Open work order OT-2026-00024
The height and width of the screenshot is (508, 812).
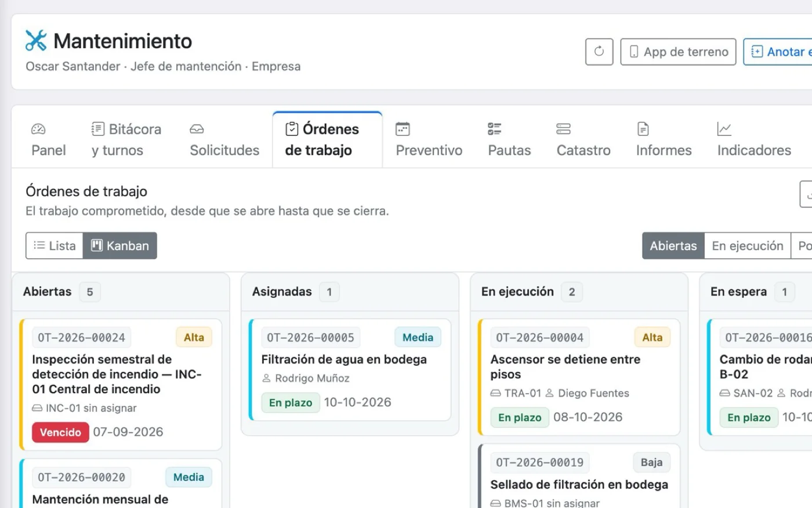(x=121, y=384)
